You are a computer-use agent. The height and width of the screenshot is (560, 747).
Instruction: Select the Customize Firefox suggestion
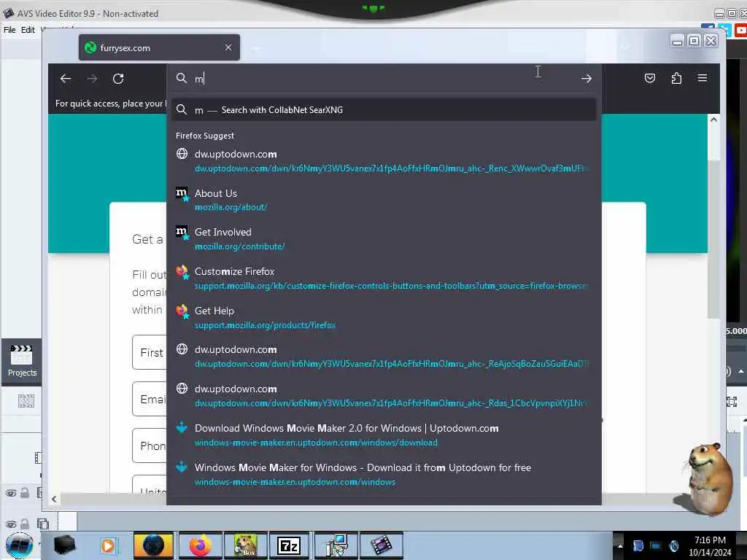tap(384, 279)
